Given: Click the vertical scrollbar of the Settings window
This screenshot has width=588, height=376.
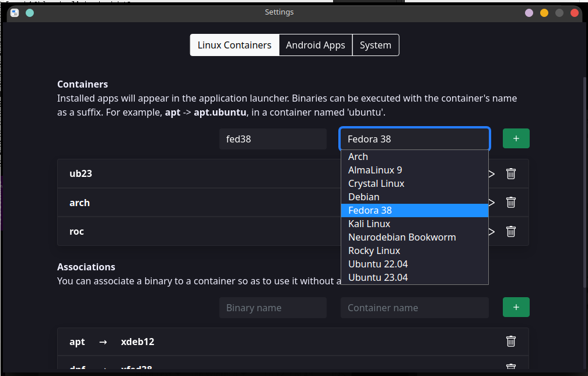Looking at the screenshot, I should pyautogui.click(x=584, y=182).
